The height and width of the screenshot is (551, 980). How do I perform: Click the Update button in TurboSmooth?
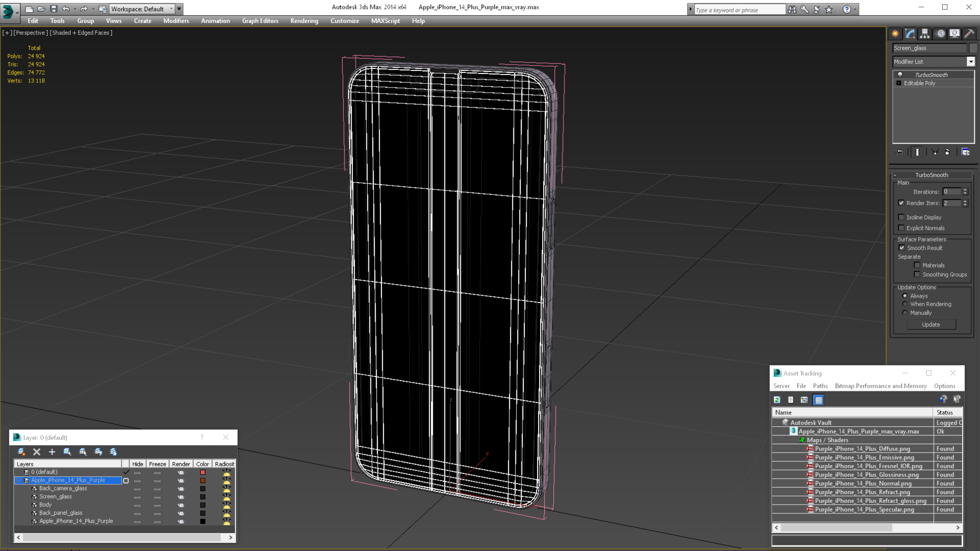[x=932, y=324]
